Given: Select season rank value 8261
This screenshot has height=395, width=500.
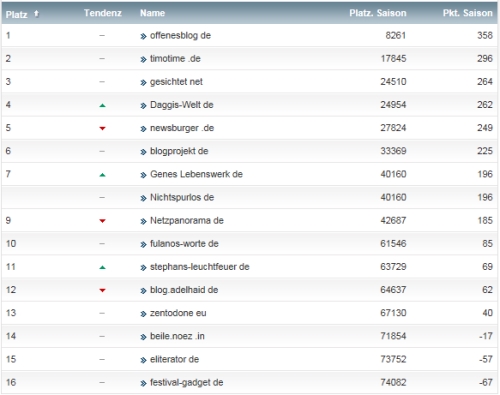Looking at the screenshot, I should [x=396, y=35].
